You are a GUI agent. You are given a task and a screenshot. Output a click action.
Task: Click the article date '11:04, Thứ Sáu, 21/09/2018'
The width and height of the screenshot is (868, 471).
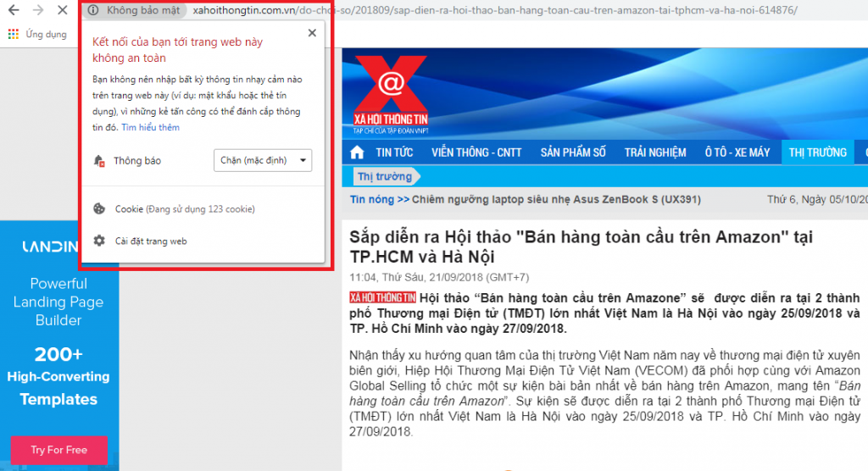[439, 277]
